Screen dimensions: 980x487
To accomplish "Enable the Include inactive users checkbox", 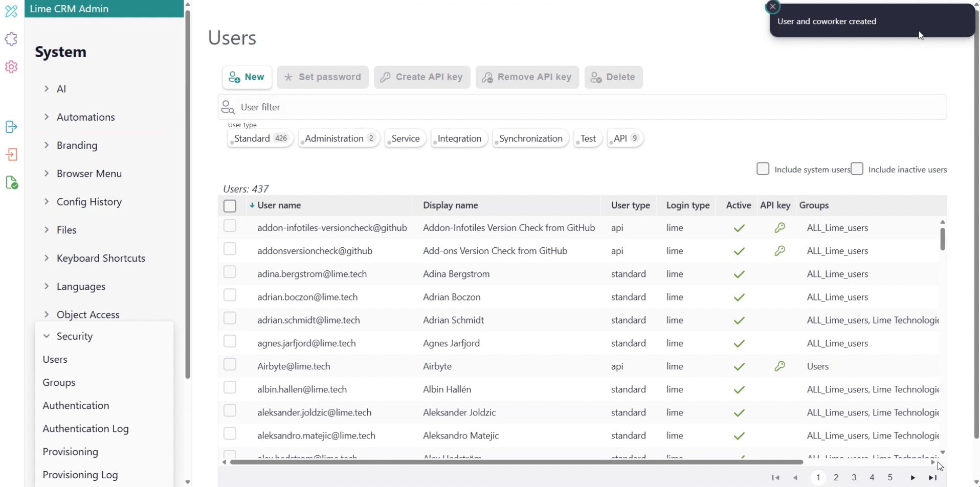I will (858, 169).
